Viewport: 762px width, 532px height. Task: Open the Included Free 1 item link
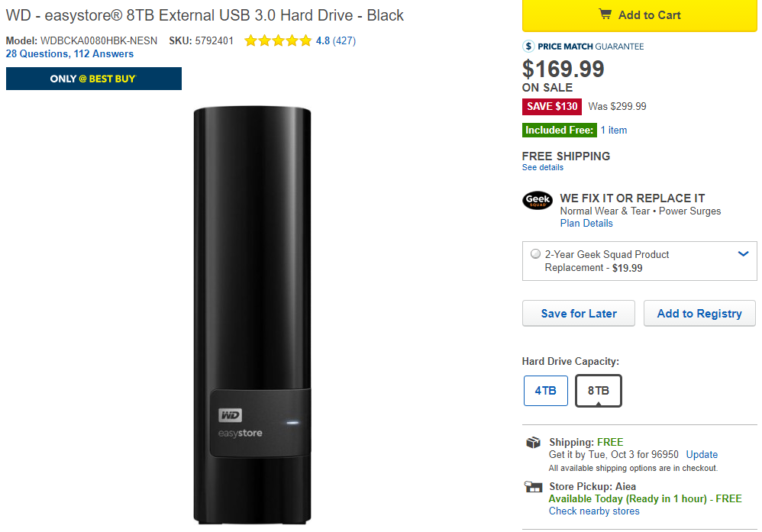click(613, 131)
